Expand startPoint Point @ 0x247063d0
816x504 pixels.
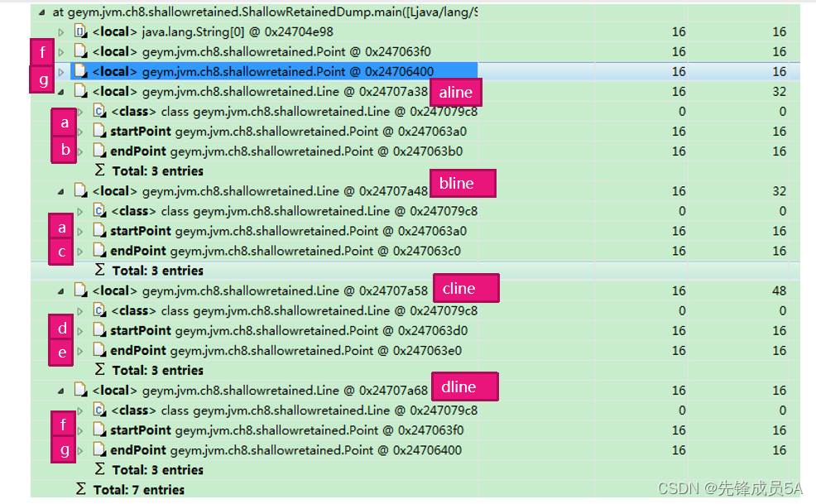point(80,331)
